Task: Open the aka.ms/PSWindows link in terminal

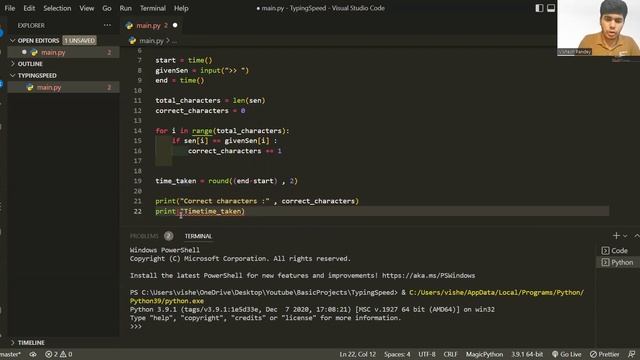Action: tap(429, 276)
